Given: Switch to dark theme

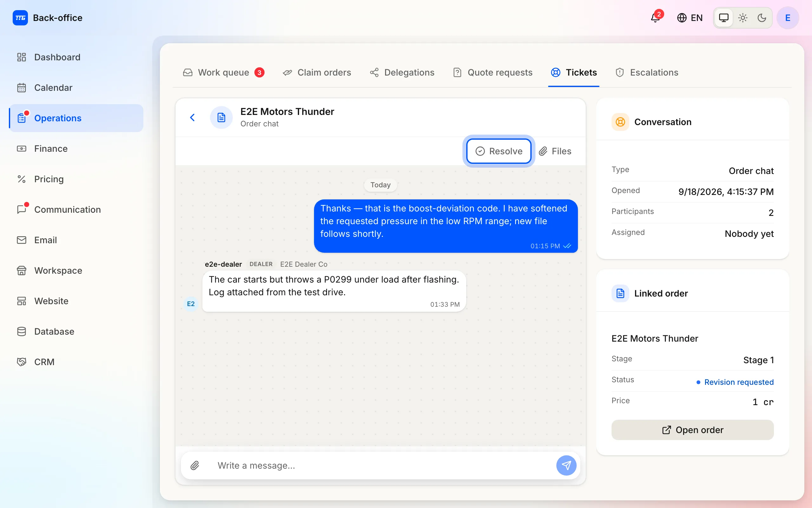Looking at the screenshot, I should pos(762,18).
